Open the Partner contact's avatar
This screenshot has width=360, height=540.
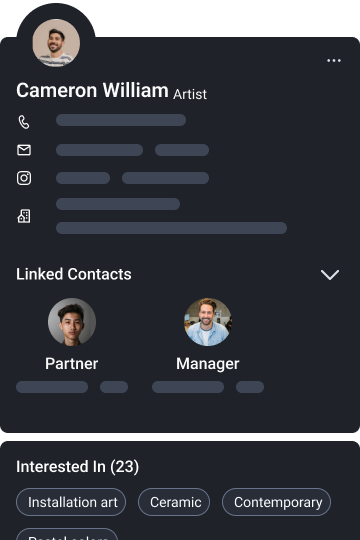click(72, 322)
